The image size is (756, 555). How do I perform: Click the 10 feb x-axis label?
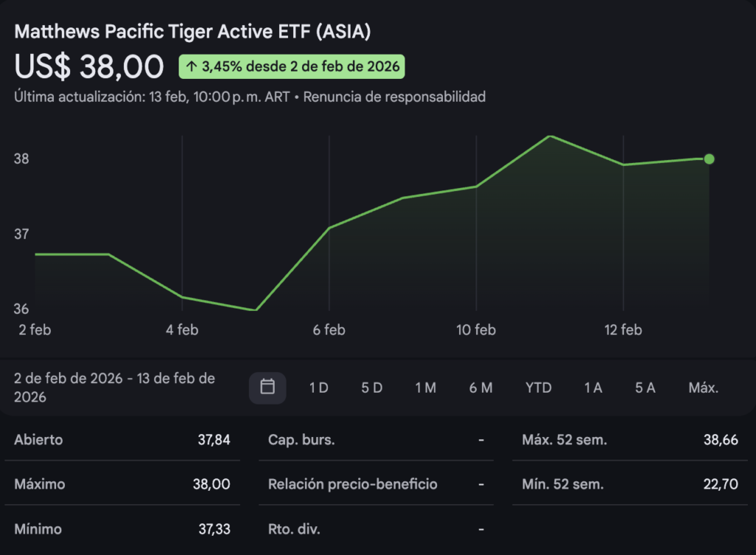click(x=475, y=330)
